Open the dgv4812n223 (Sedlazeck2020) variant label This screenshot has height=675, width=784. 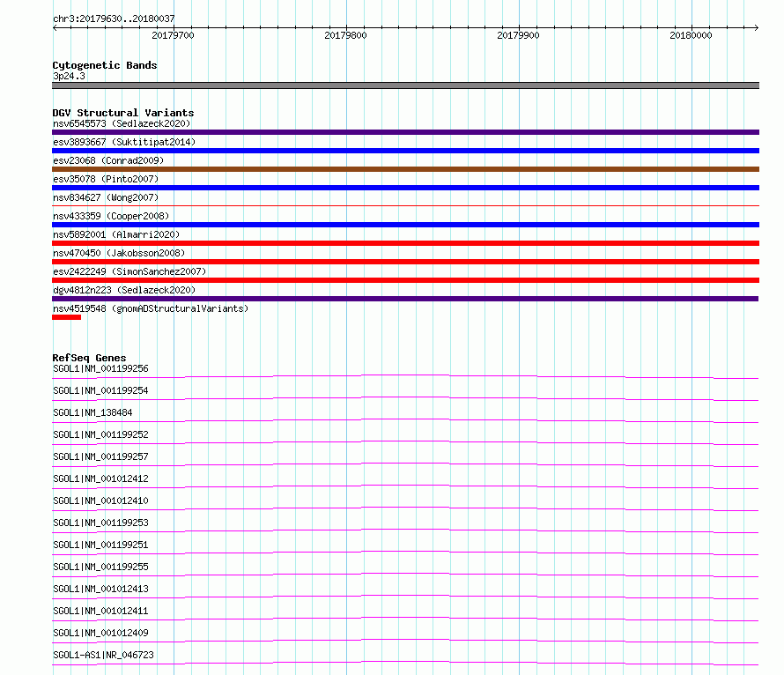(124, 290)
